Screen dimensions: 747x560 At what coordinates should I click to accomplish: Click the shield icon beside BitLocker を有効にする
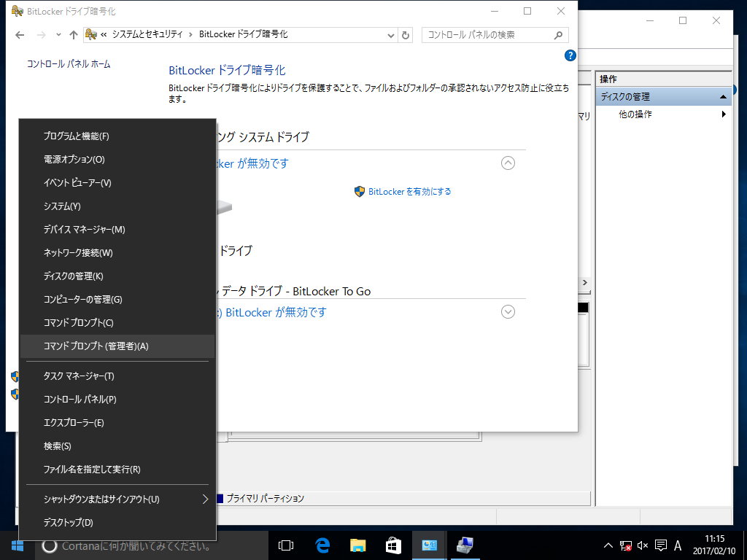pos(360,192)
